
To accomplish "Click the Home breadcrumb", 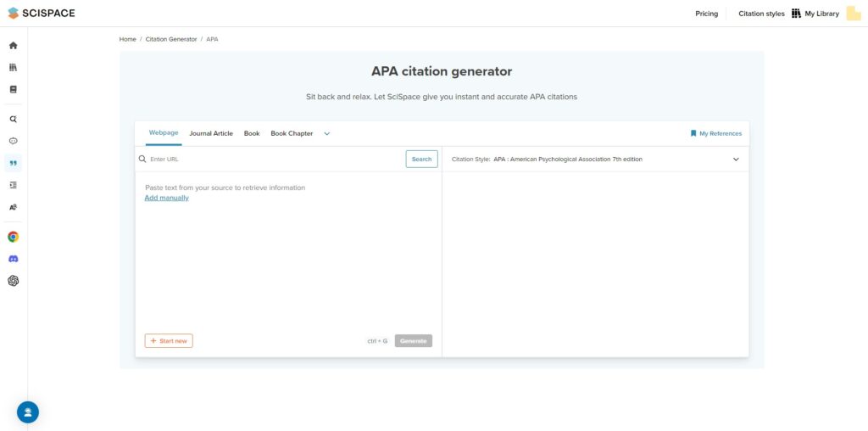I will (127, 39).
